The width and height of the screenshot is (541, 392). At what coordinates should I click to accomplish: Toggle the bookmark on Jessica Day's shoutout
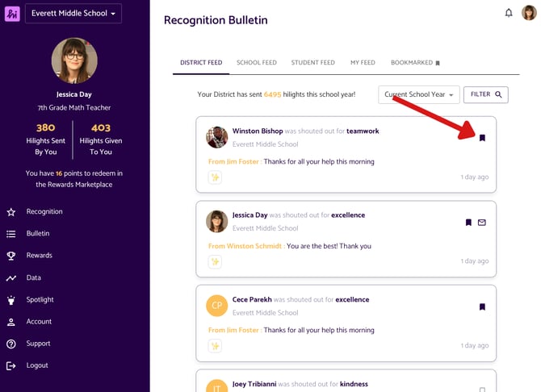coord(468,223)
